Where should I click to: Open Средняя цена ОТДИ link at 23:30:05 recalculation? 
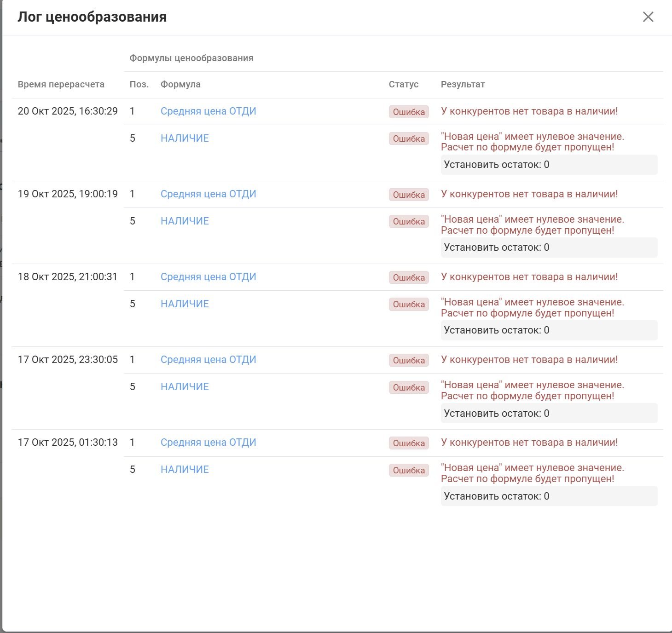click(208, 360)
